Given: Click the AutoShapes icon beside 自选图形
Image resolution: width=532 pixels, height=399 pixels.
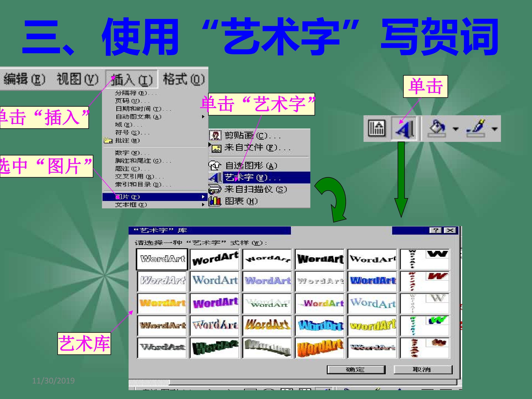Looking at the screenshot, I should coord(215,165).
